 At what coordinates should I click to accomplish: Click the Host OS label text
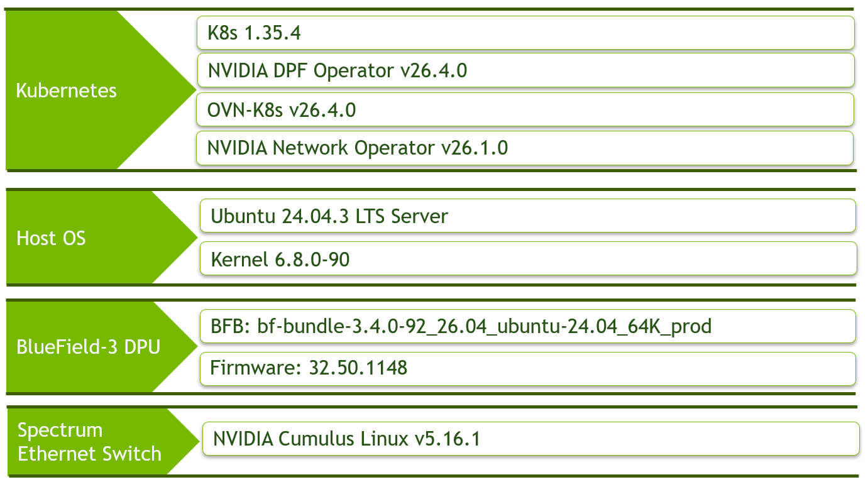point(51,238)
